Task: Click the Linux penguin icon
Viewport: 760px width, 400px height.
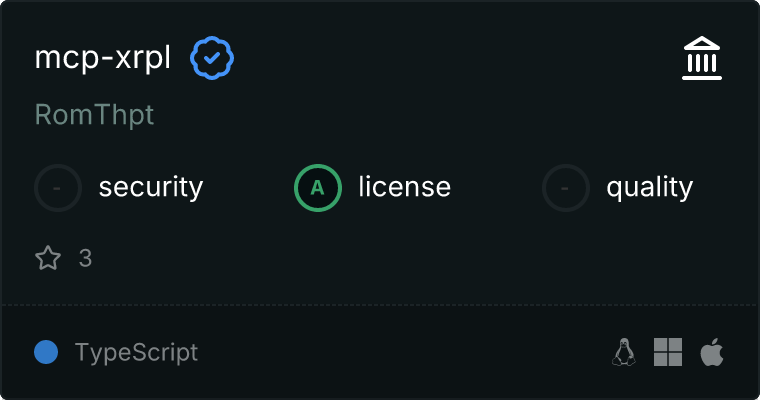Action: coord(624,352)
